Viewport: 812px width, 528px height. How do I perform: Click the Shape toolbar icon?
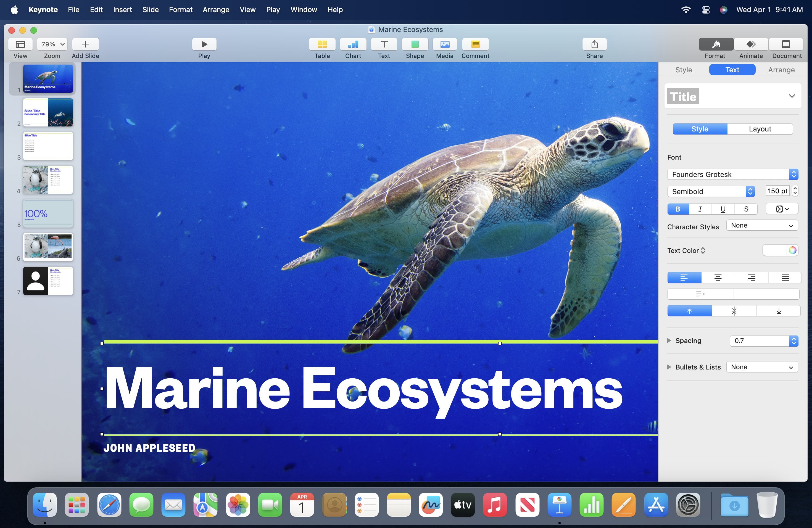pos(415,44)
